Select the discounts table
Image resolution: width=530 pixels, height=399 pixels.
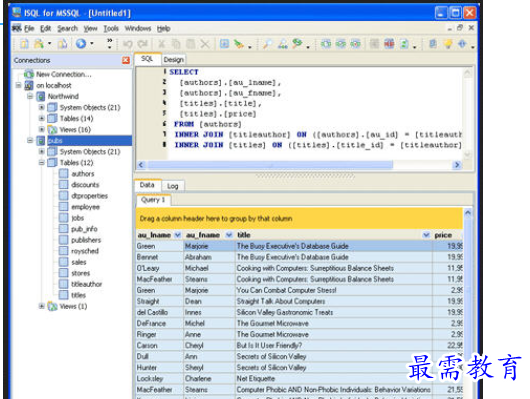point(85,185)
